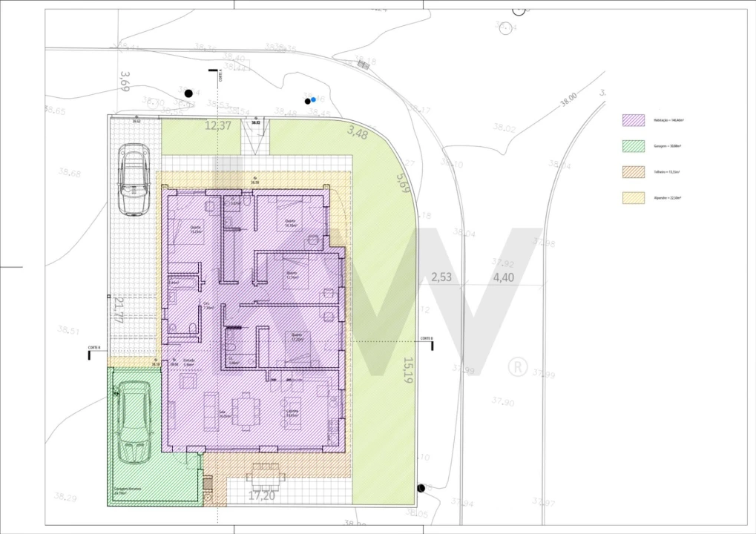The image size is (756, 534).
Task: Click the 21,77 dimension on the left side
Action: (x=119, y=311)
